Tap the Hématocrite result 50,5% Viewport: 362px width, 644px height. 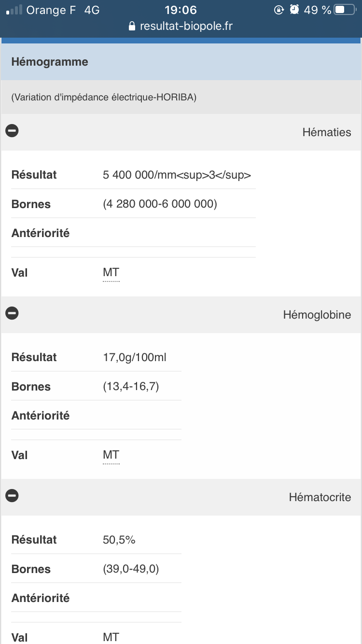coord(119,540)
